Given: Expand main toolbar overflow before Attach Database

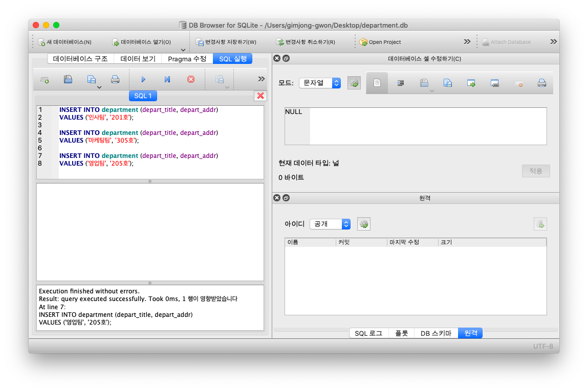Looking at the screenshot, I should [467, 41].
